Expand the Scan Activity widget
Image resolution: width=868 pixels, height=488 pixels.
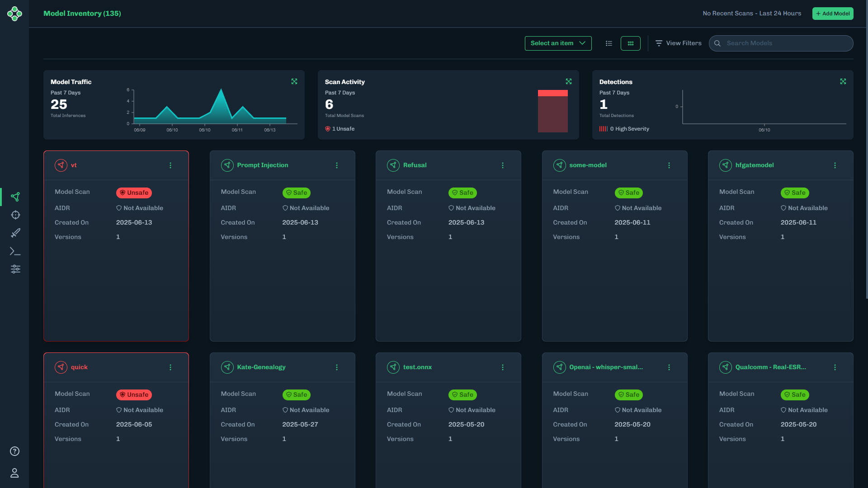569,81
